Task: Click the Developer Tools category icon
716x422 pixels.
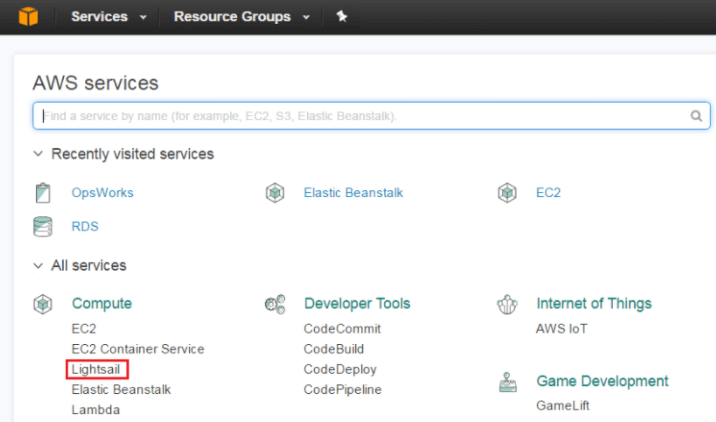Action: click(275, 304)
